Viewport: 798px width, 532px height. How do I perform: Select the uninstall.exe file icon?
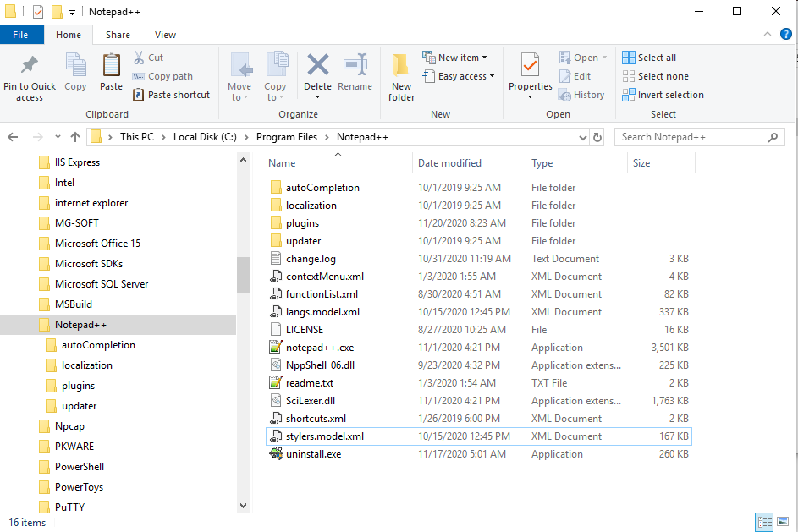click(x=275, y=453)
